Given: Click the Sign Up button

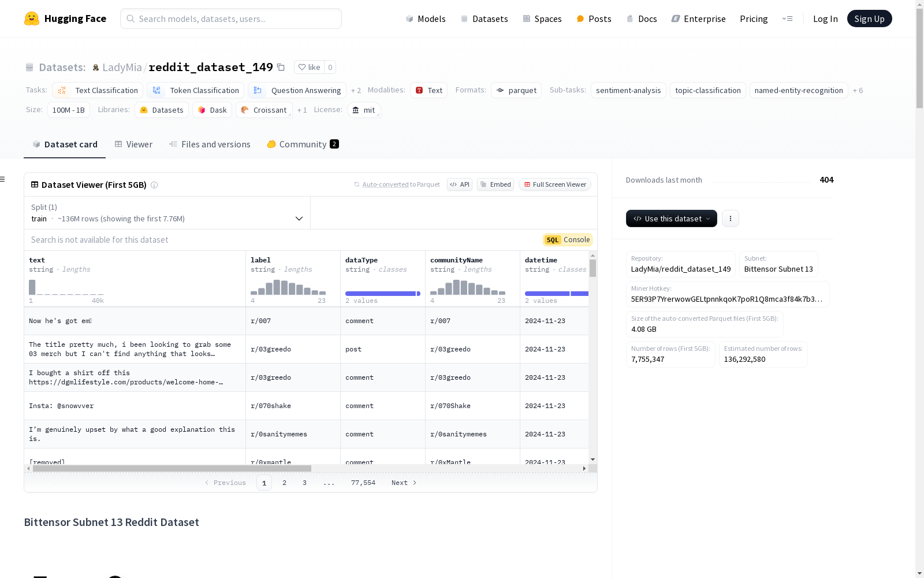Looking at the screenshot, I should coord(869,18).
